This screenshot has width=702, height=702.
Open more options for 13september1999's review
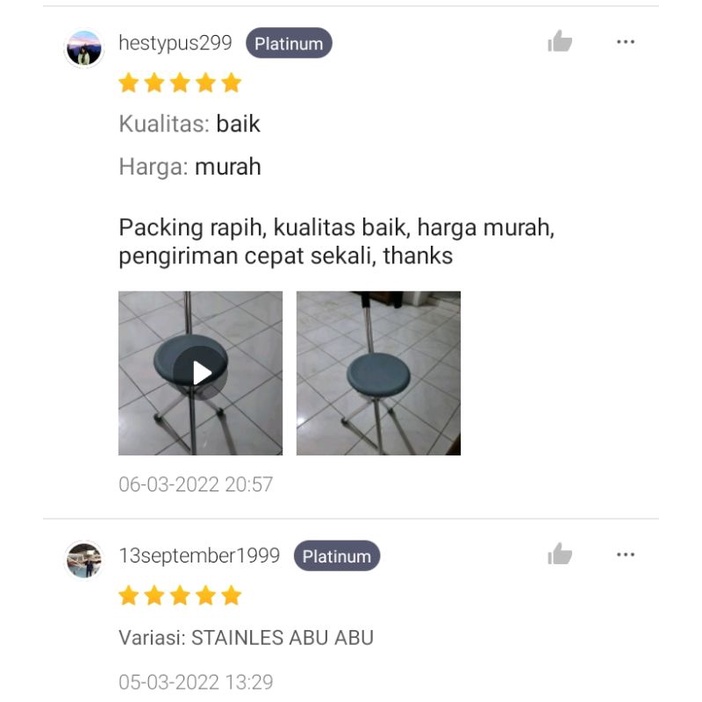(625, 554)
